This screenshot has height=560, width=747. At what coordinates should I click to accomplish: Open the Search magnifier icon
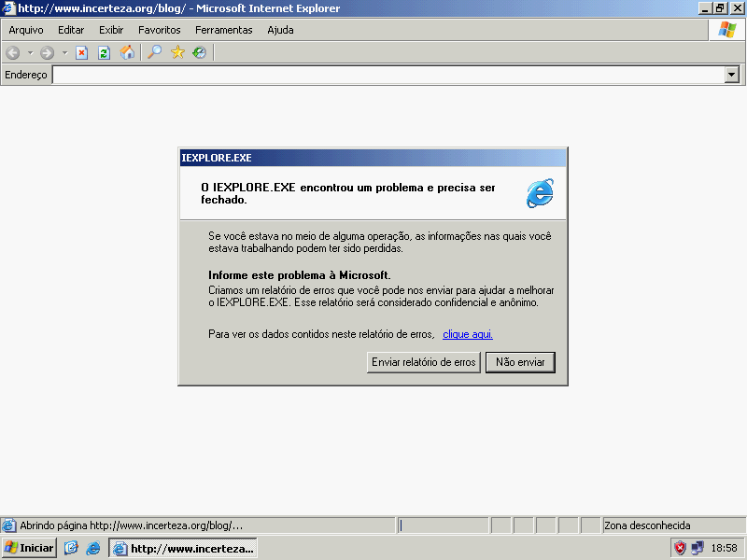[154, 52]
